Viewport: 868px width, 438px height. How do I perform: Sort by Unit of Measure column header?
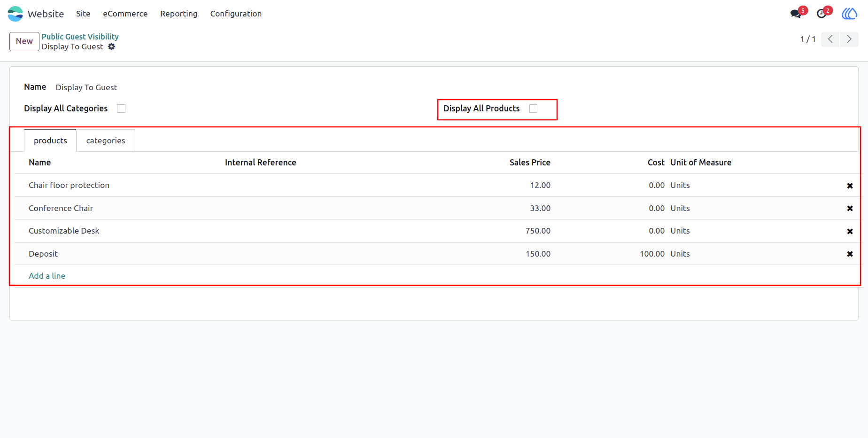pos(701,163)
